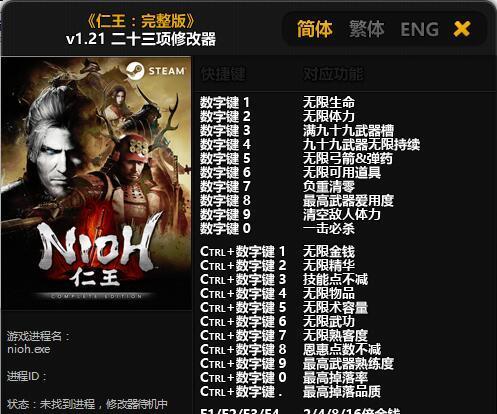497x414 pixels.
Task: Switch language to 简体
Action: (315, 29)
